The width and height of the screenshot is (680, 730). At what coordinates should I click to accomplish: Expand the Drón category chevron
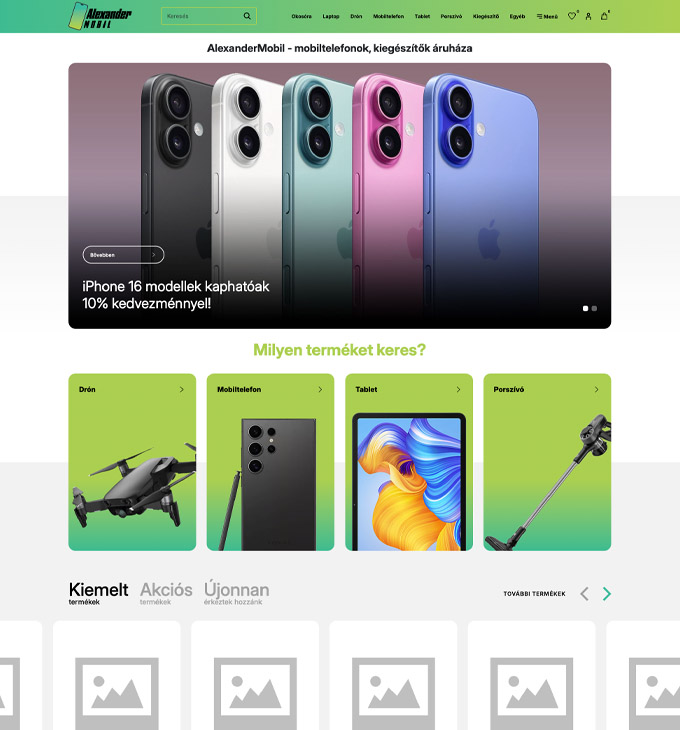[x=182, y=389]
